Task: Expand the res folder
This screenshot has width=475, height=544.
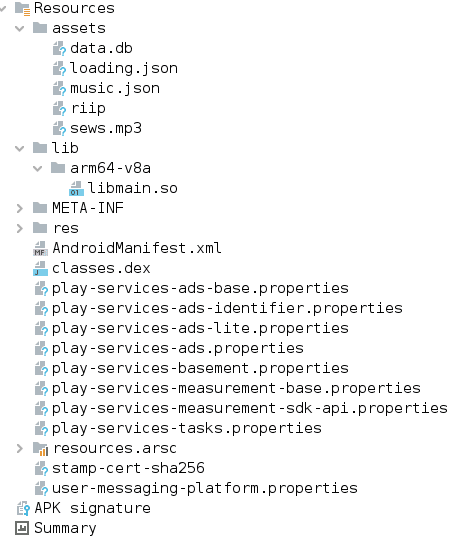Action: point(20,229)
